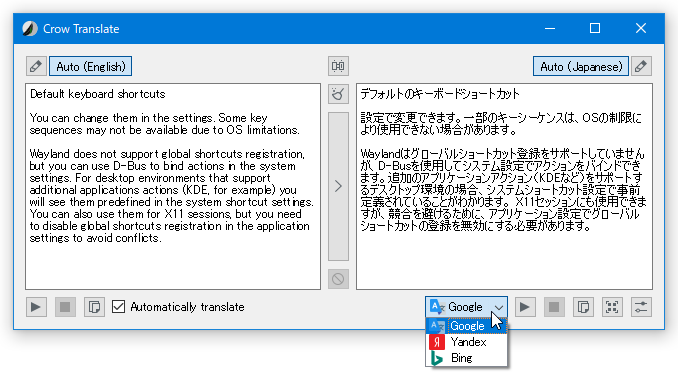
Task: Select Auto (Japanese) target language
Action: pos(581,66)
